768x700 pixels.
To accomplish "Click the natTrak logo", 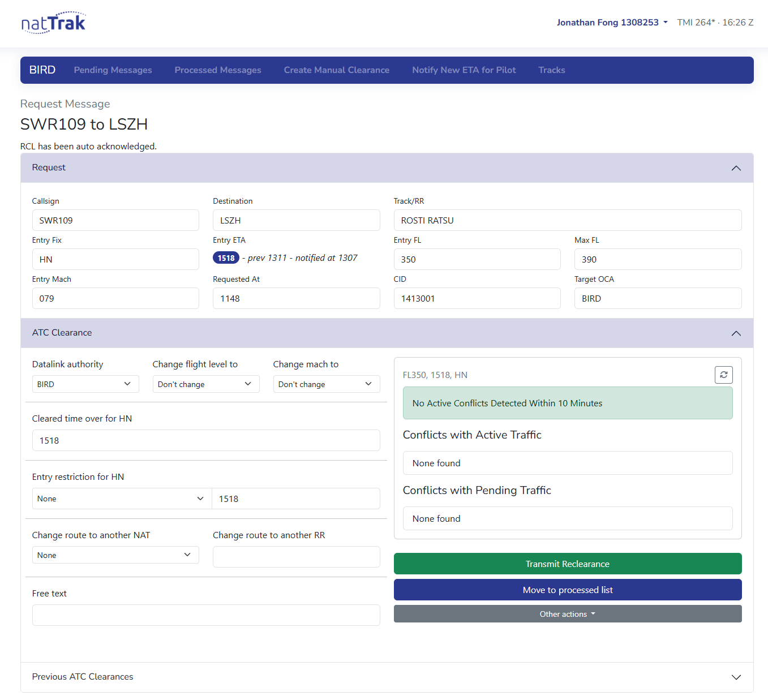I will click(x=53, y=23).
